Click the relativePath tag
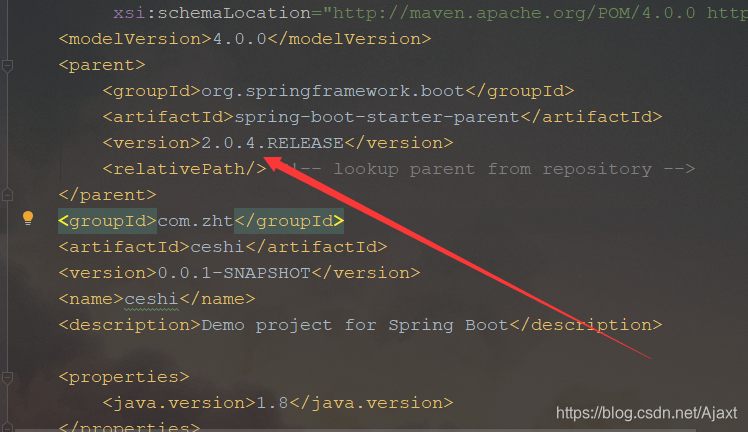Screen dimensions: 748x432 pos(185,169)
